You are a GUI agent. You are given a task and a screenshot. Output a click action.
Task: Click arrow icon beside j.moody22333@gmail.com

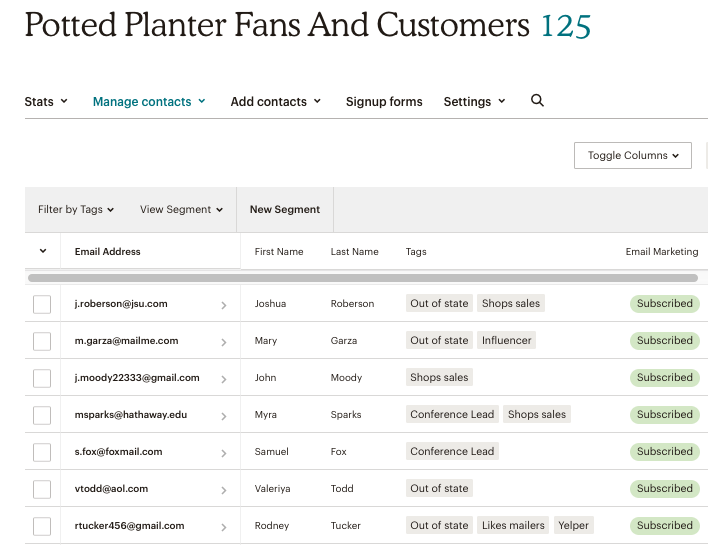click(223, 379)
